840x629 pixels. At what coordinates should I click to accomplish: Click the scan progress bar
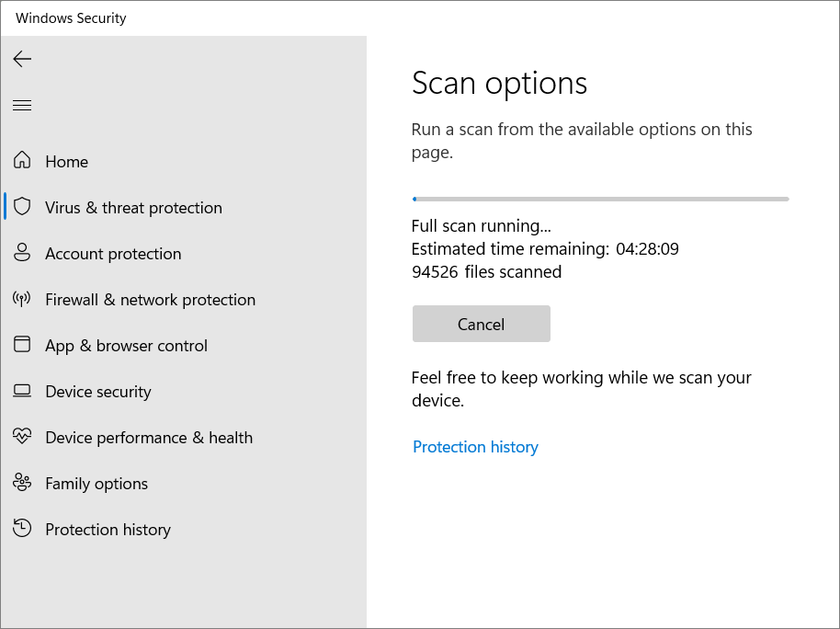point(600,199)
